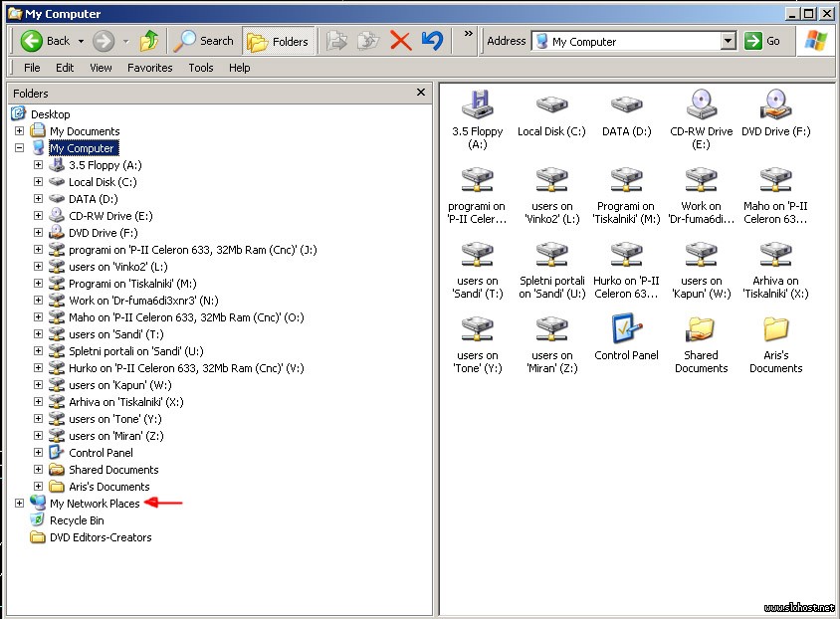Viewport: 840px width, 619px height.
Task: Select Desktop in the folder tree
Action: point(51,114)
